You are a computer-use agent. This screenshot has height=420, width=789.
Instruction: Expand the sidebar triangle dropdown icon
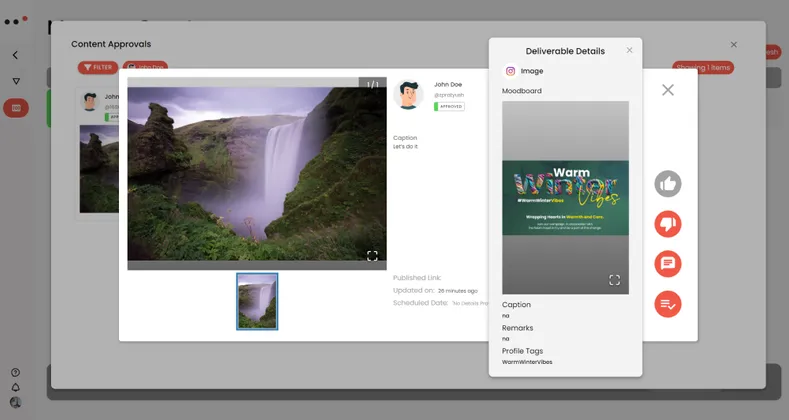pos(15,81)
